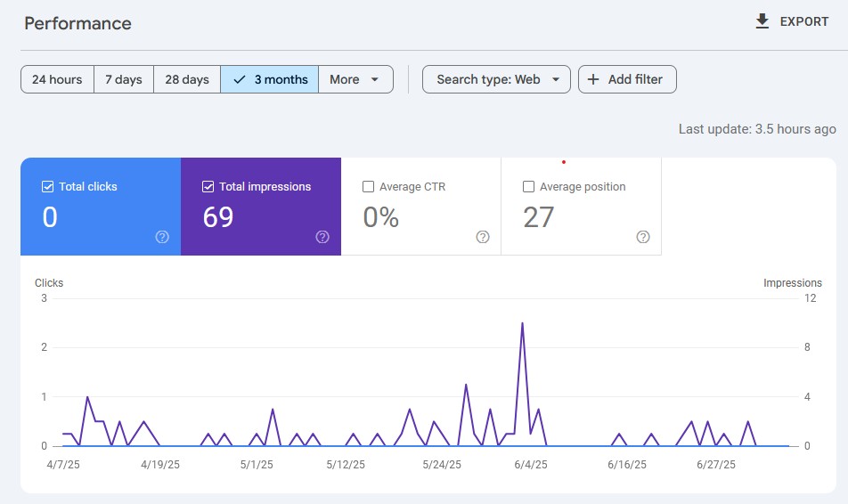
Task: Open the Search type: Web dropdown
Action: (496, 79)
